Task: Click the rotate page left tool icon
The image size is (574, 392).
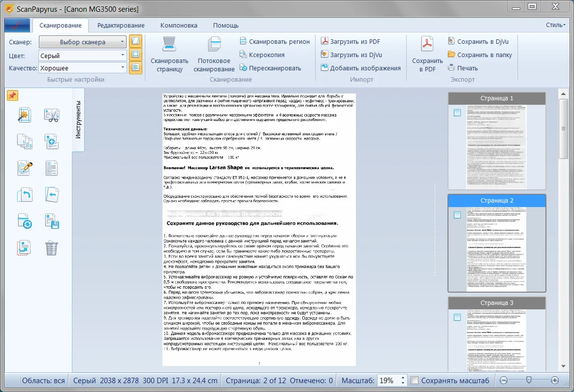Action: (24, 194)
